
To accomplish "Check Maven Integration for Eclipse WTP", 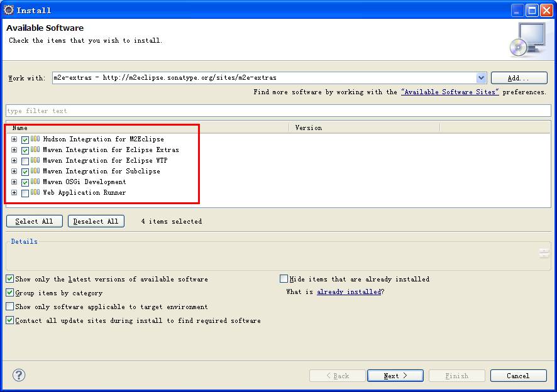I will coord(25,161).
